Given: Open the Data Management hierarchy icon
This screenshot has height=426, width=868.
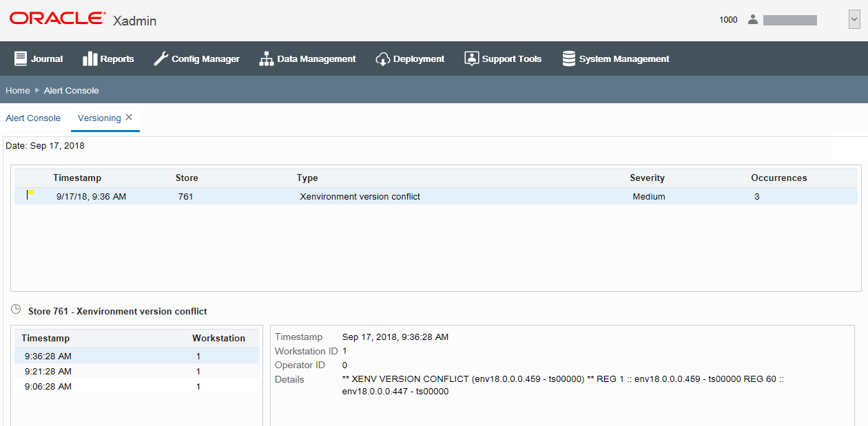Looking at the screenshot, I should 267,58.
